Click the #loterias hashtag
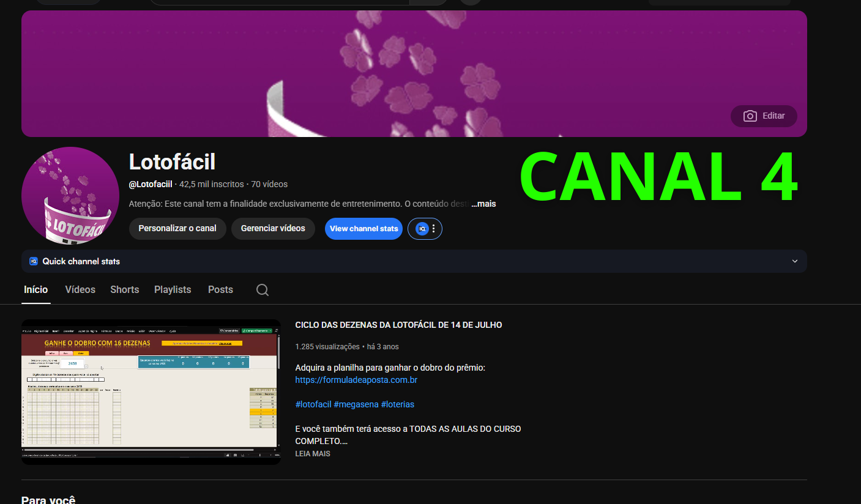This screenshot has height=504, width=861. pos(398,404)
